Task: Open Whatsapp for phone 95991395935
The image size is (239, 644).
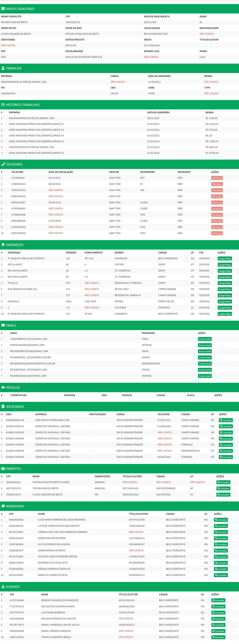Action: tap(217, 233)
